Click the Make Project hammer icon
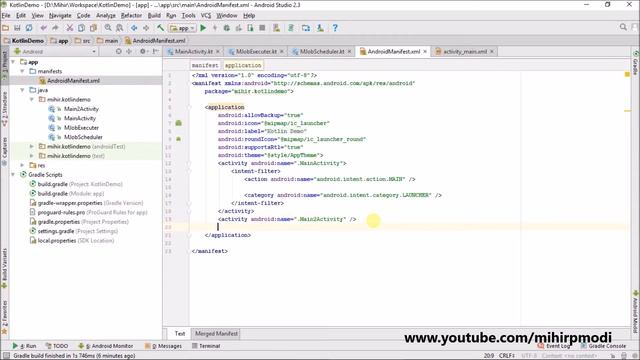 (x=160, y=28)
